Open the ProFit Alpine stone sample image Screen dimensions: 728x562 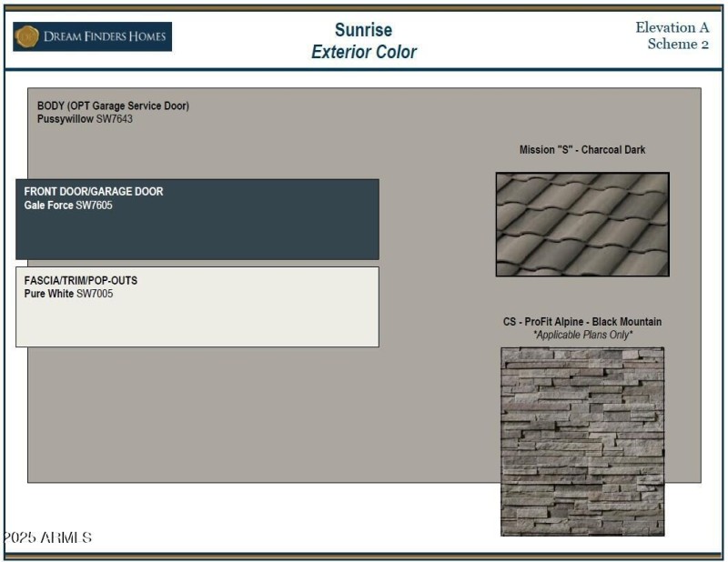point(582,441)
